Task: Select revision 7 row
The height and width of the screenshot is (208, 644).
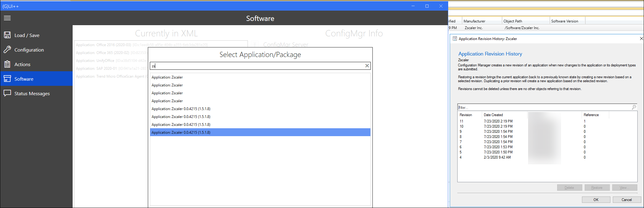Action: 547,142
